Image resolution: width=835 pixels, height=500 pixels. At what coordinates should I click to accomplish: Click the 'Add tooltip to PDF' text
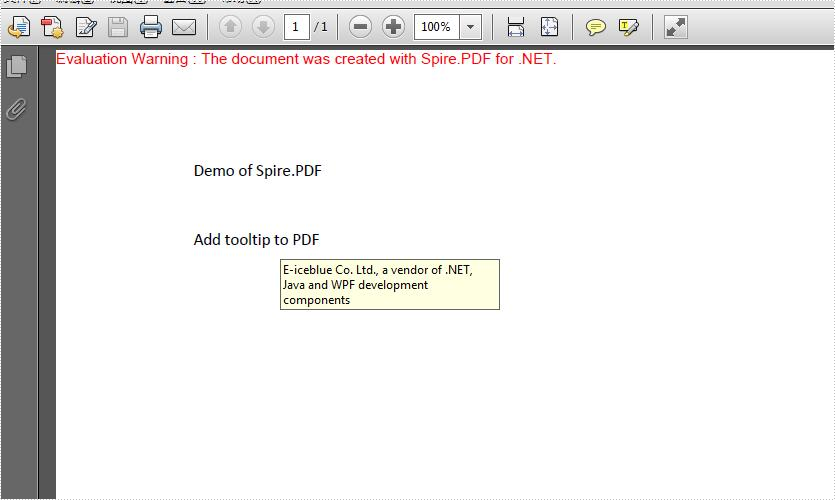(x=257, y=240)
